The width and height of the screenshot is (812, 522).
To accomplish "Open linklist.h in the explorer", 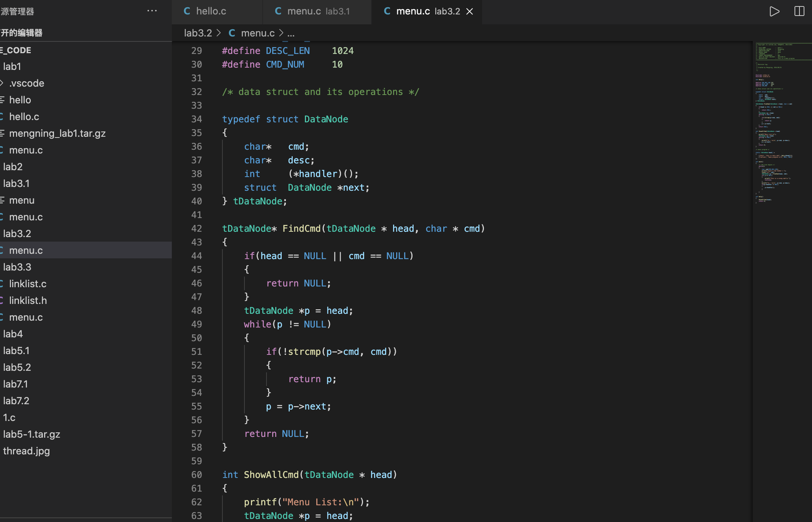I will [28, 301].
